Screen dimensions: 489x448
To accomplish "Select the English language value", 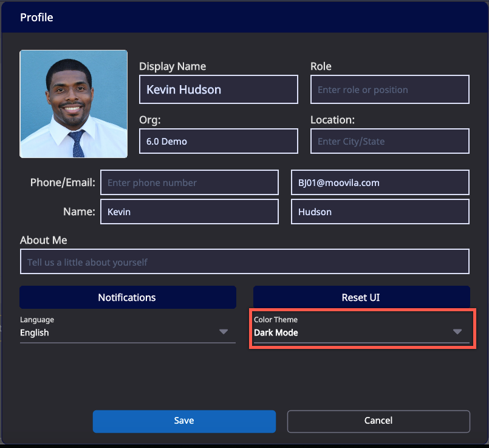I will pos(35,333).
